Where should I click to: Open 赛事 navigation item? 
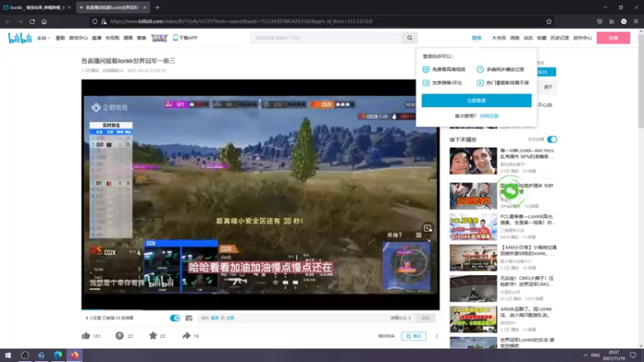click(142, 38)
